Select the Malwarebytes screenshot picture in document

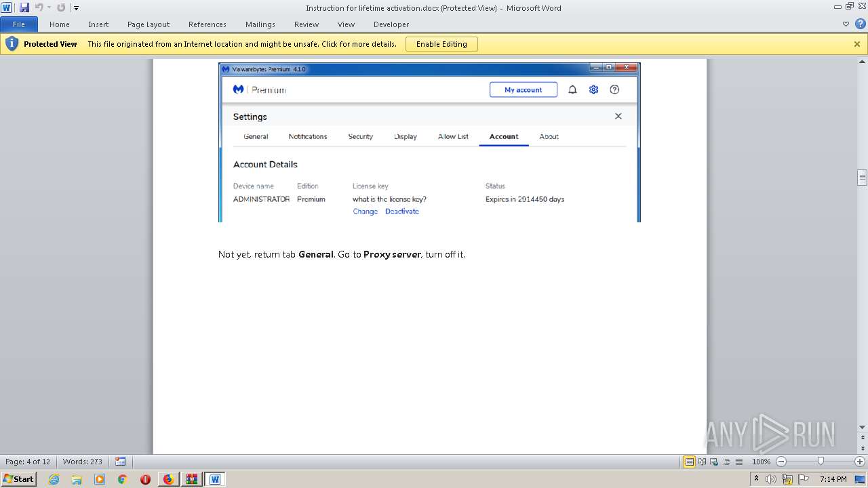click(x=429, y=142)
